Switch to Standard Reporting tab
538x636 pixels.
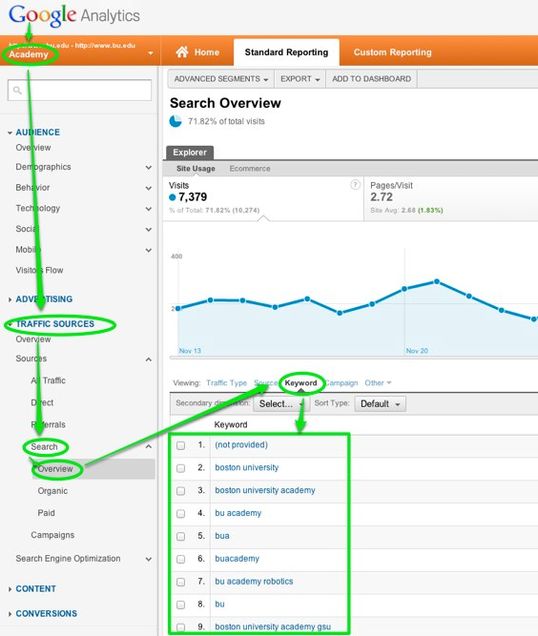[286, 52]
